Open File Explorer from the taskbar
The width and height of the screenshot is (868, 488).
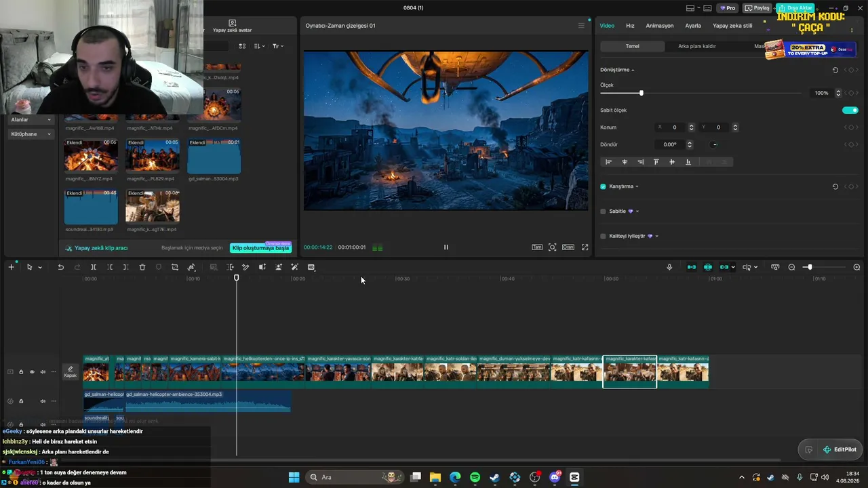tap(435, 477)
